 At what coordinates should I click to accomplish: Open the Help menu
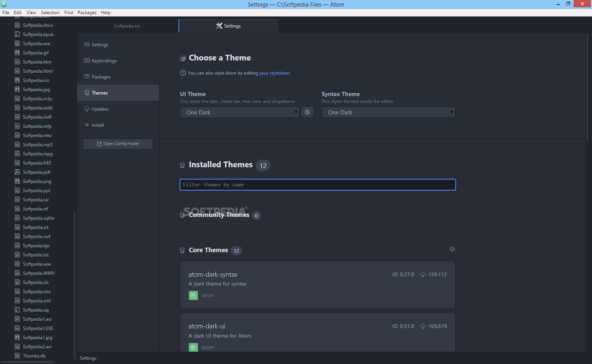106,13
